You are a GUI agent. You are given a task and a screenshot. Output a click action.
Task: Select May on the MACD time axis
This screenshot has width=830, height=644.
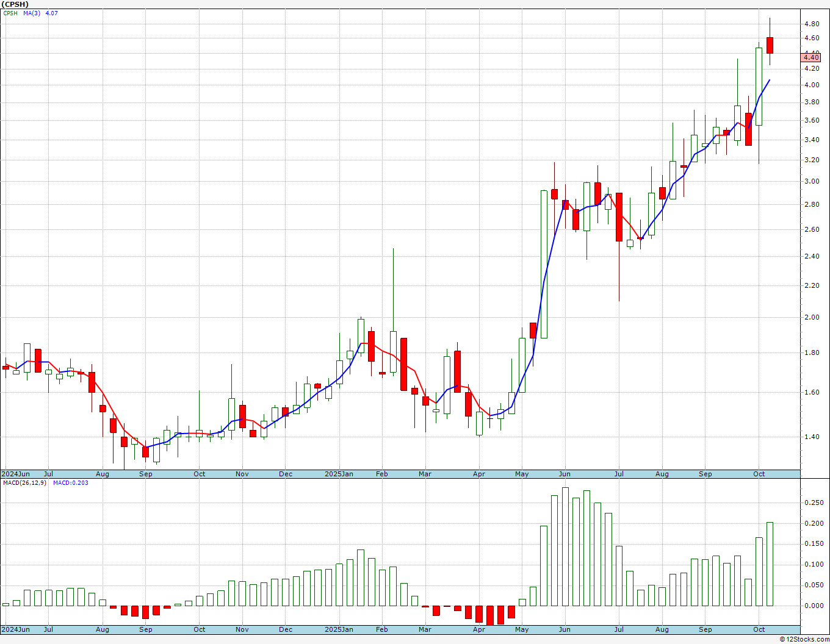(522, 629)
